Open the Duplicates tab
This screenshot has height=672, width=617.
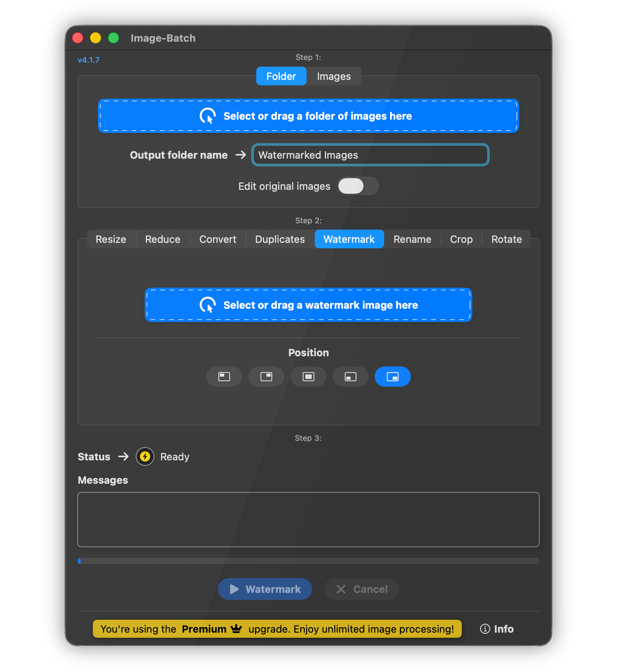(280, 239)
